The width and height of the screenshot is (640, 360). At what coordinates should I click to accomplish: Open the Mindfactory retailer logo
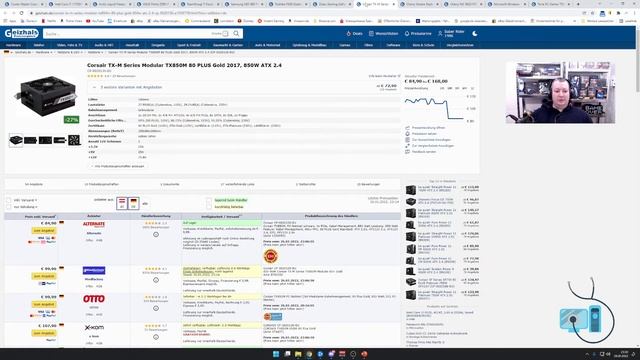94,271
